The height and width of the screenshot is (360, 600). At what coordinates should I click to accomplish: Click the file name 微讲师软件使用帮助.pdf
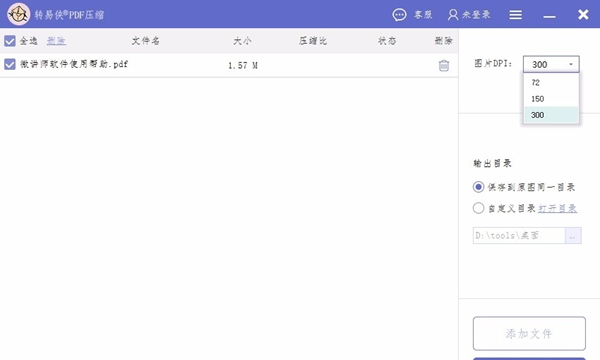74,64
